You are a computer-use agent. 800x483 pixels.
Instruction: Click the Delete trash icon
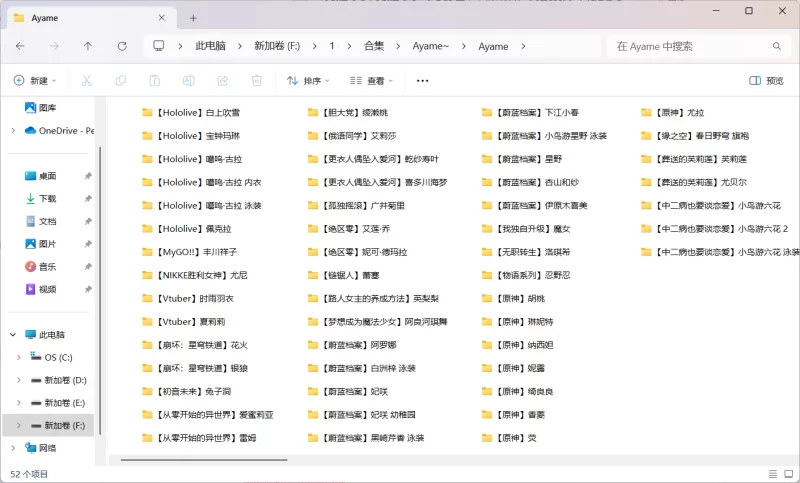pyautogui.click(x=257, y=81)
